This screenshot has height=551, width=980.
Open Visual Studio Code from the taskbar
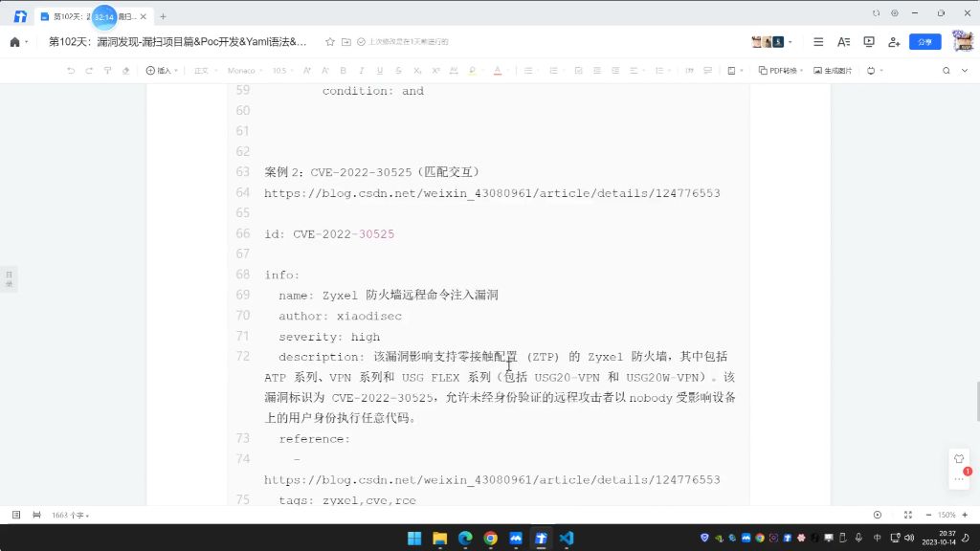click(x=567, y=538)
